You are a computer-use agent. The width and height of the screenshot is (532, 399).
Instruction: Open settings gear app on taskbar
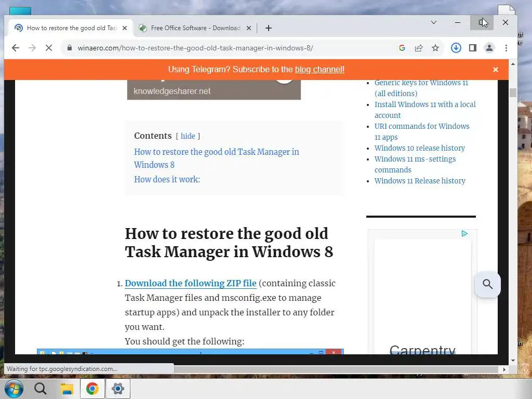pos(118,389)
